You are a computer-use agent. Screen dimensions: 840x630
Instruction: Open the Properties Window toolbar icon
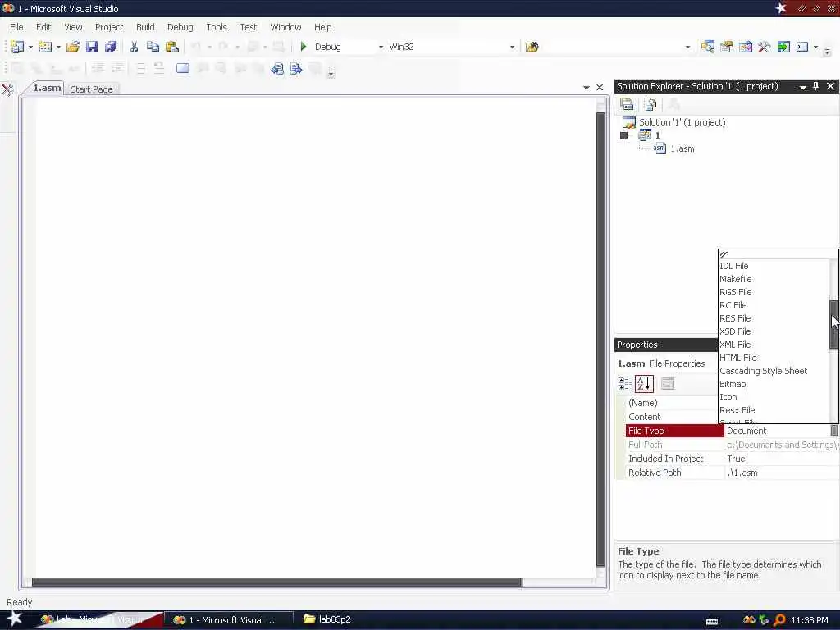(727, 47)
